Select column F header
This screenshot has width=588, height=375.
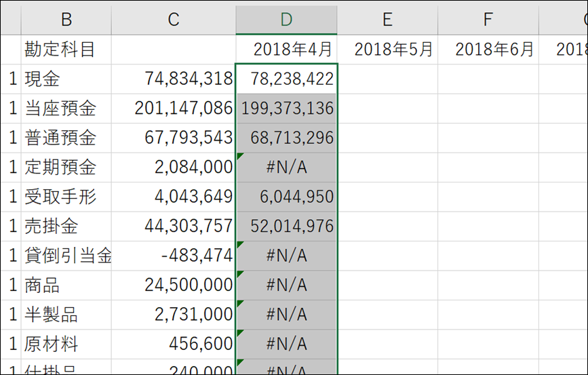click(x=488, y=20)
